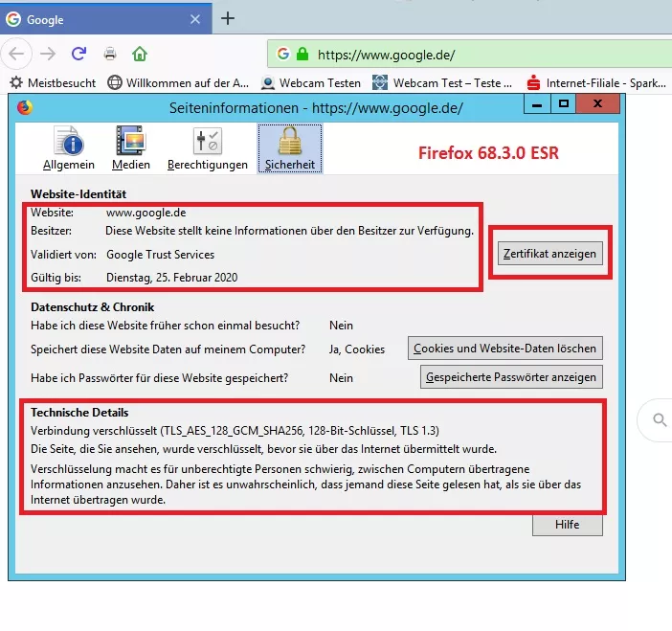Open Gespeicherte Passwörter anzeigen

point(511,377)
